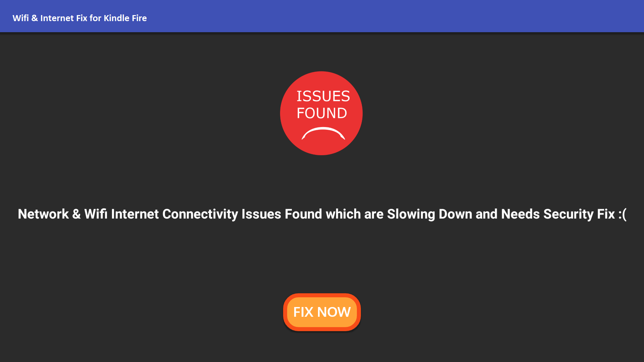Click the app title Wifi & Internet Fix
Screen dimensions: 644x362
[x=50, y=18]
